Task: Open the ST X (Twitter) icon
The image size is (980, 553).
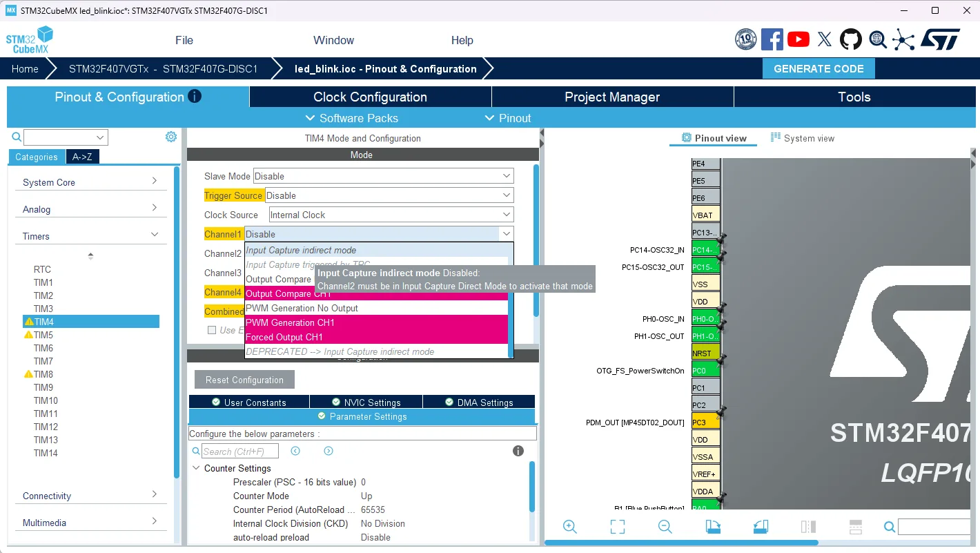Action: (825, 39)
